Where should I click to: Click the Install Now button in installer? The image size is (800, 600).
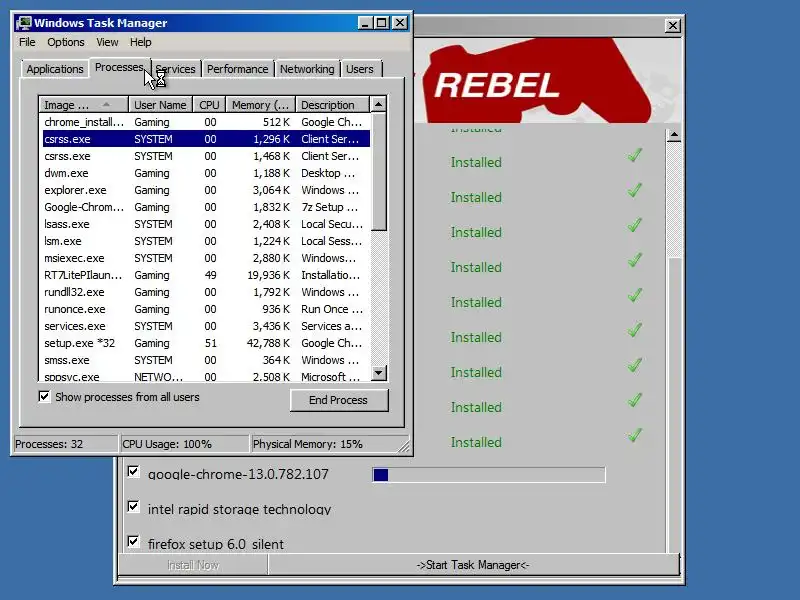(x=193, y=565)
